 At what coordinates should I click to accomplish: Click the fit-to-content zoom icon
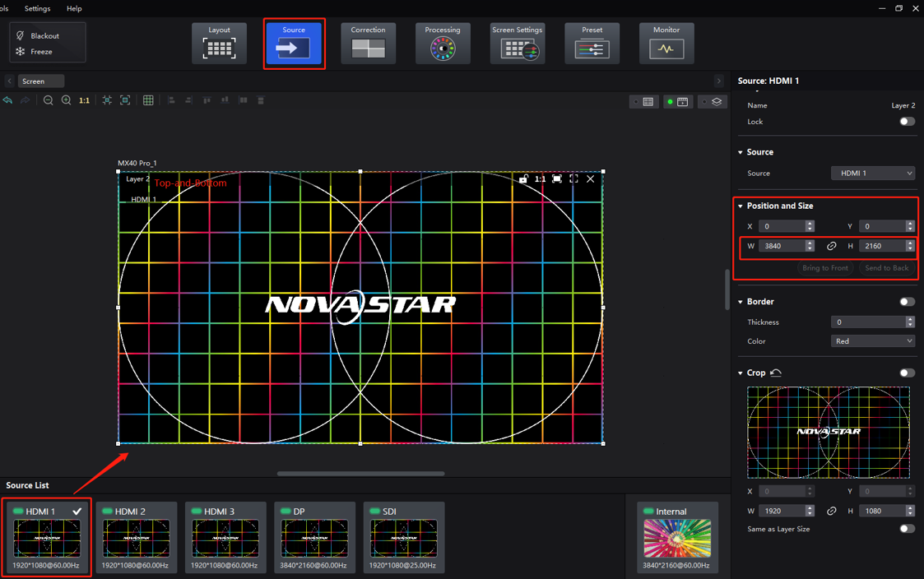pyautogui.click(x=107, y=100)
